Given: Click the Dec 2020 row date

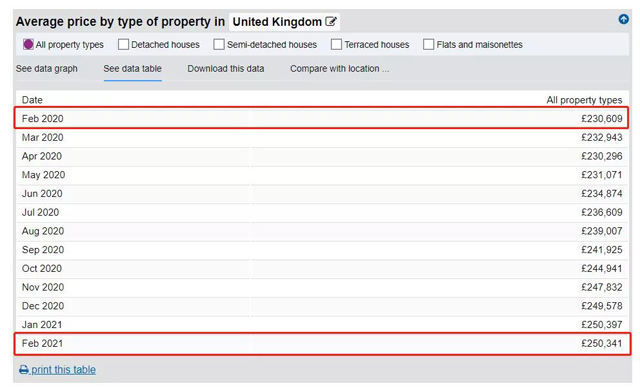Looking at the screenshot, I should click(43, 306).
